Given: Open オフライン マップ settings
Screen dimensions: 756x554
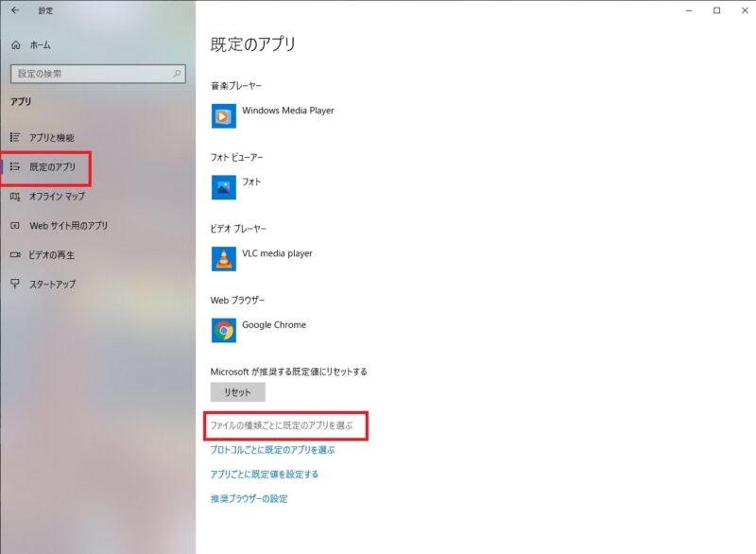Looking at the screenshot, I should coord(57,197).
